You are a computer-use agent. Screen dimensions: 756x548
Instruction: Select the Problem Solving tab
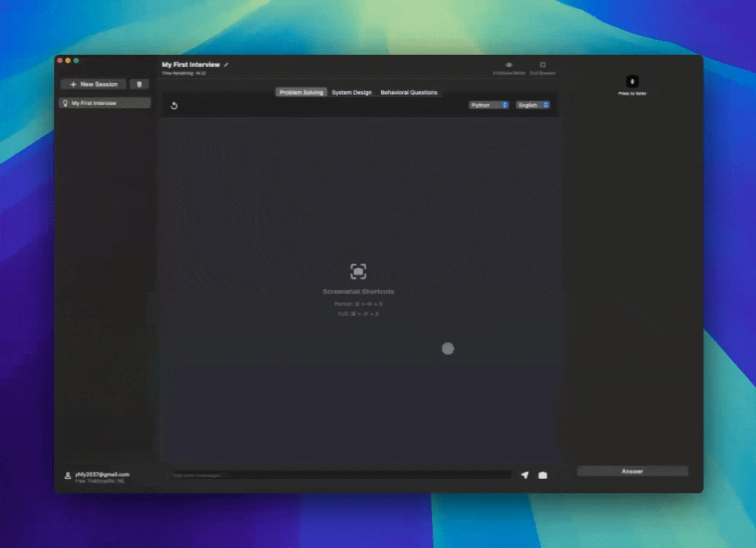pyautogui.click(x=300, y=92)
